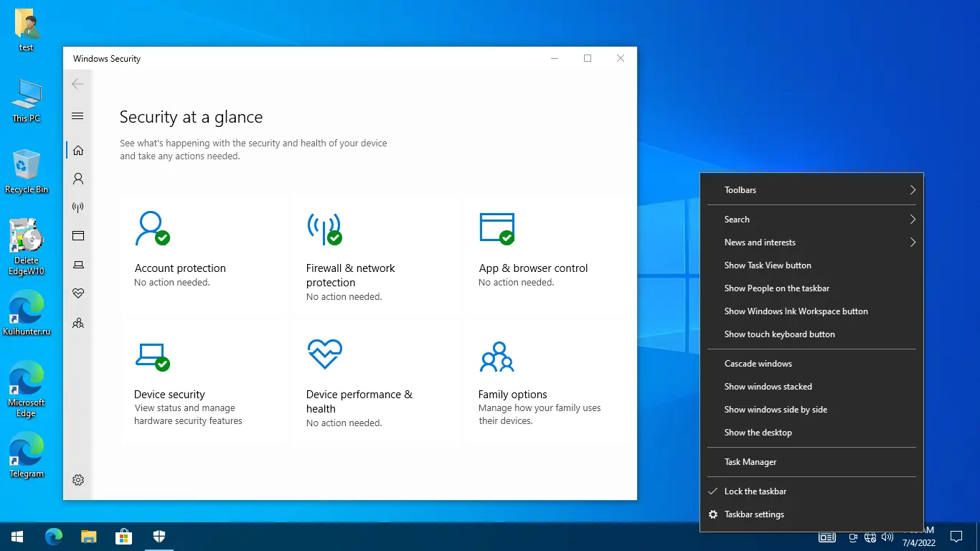Click the Windows Security shield taskbar icon
Image resolution: width=980 pixels, height=551 pixels.
[159, 537]
